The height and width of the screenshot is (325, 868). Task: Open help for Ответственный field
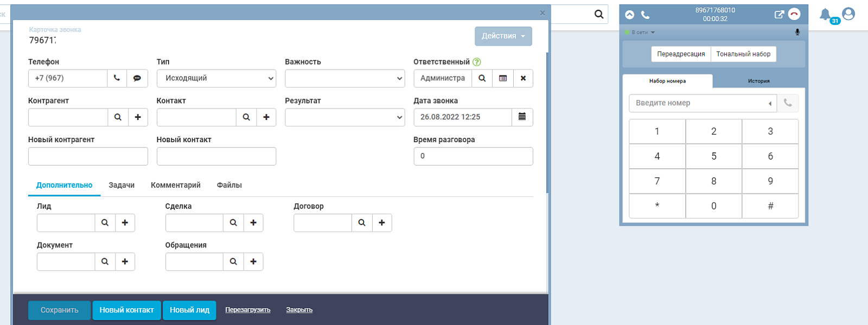pos(477,62)
